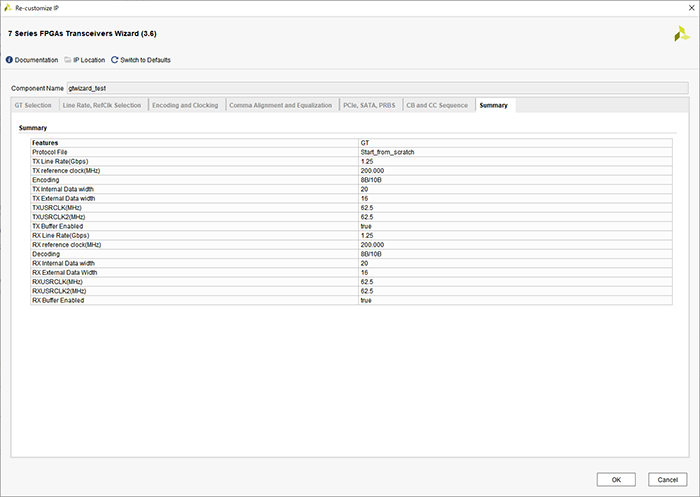Click the 7 Series FPGAs Transceivers Wizard title
This screenshot has width=700, height=497.
coord(82,33)
